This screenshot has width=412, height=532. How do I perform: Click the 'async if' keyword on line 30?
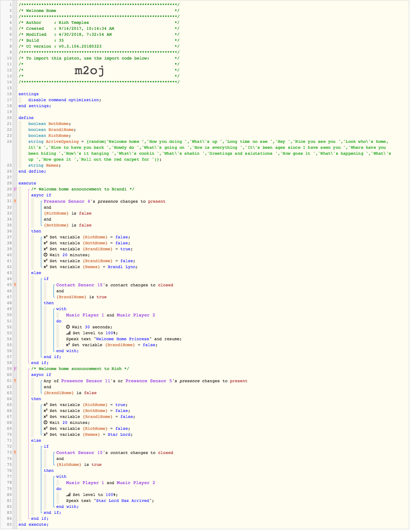coord(41,195)
